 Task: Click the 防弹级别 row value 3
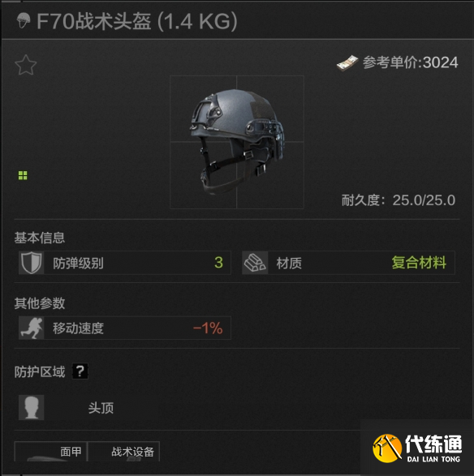pyautogui.click(x=218, y=263)
